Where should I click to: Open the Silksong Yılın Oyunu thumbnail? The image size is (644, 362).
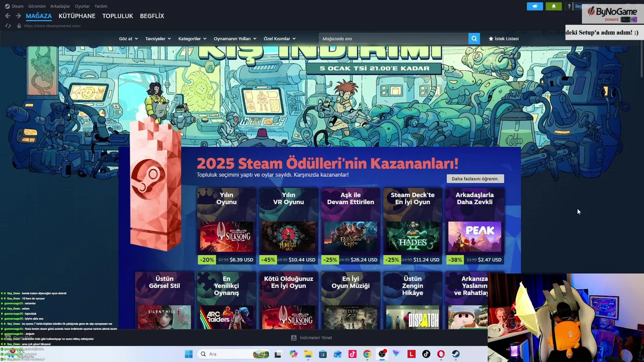(x=226, y=237)
